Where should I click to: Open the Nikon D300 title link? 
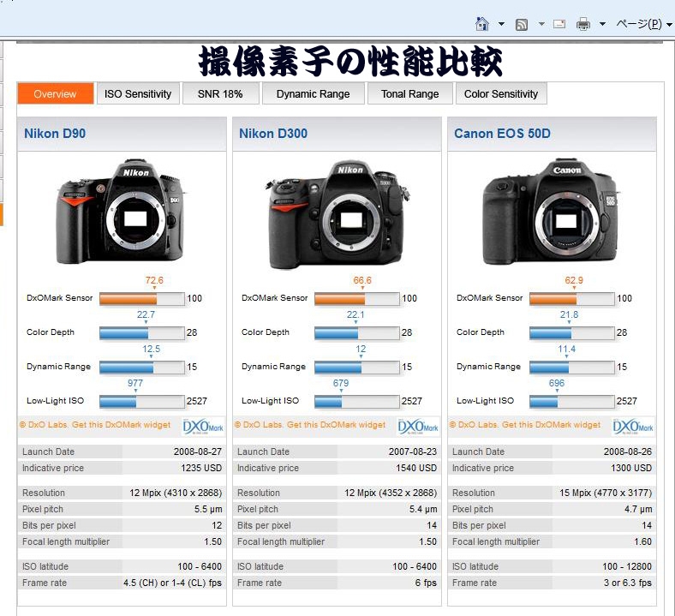(273, 134)
